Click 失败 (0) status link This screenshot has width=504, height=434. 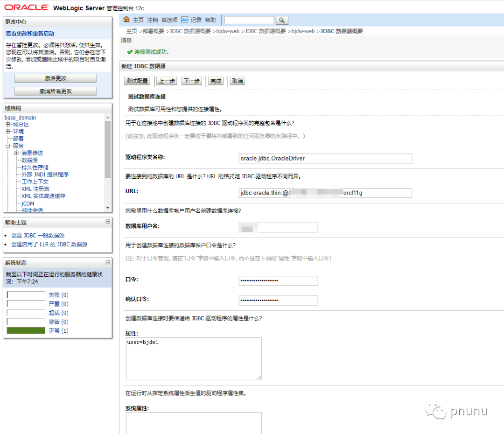point(58,295)
